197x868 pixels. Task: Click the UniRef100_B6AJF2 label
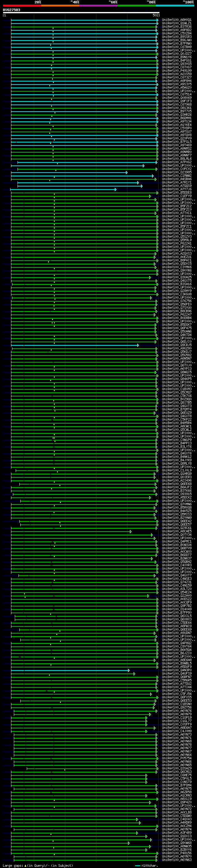tap(177, 487)
